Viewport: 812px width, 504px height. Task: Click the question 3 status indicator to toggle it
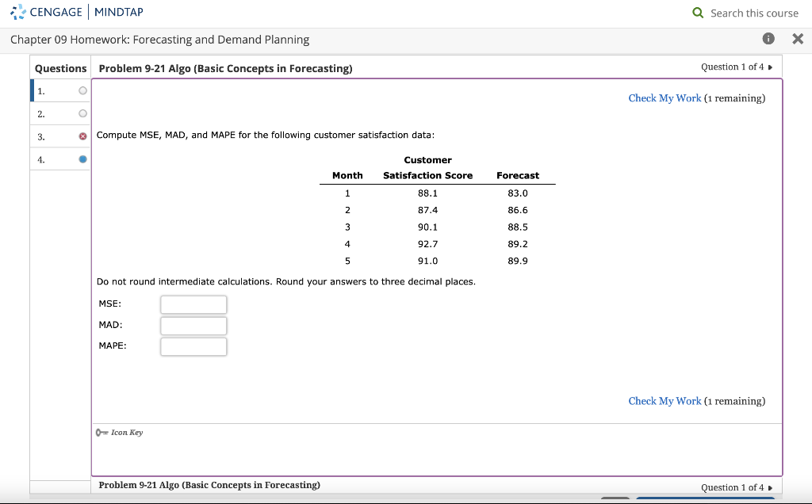click(x=81, y=136)
